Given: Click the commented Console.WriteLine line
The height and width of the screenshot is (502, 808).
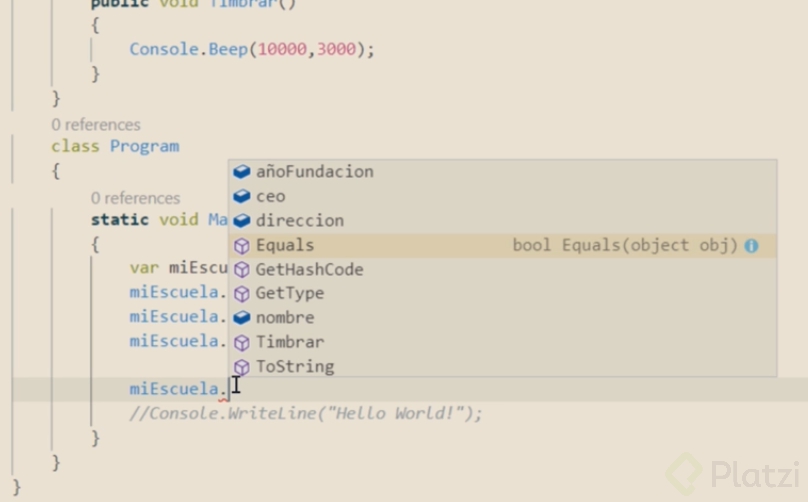Looking at the screenshot, I should point(306,414).
